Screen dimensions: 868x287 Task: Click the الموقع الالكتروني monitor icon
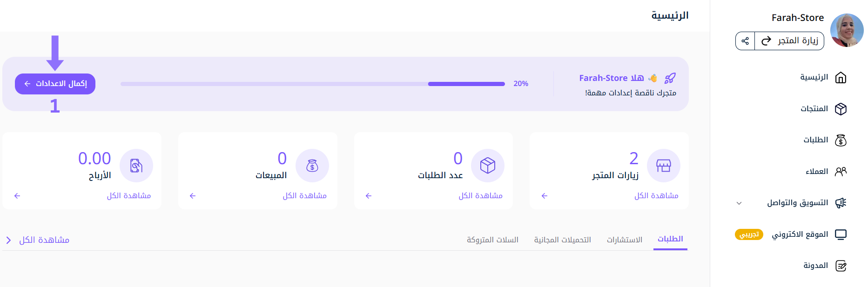pyautogui.click(x=841, y=234)
